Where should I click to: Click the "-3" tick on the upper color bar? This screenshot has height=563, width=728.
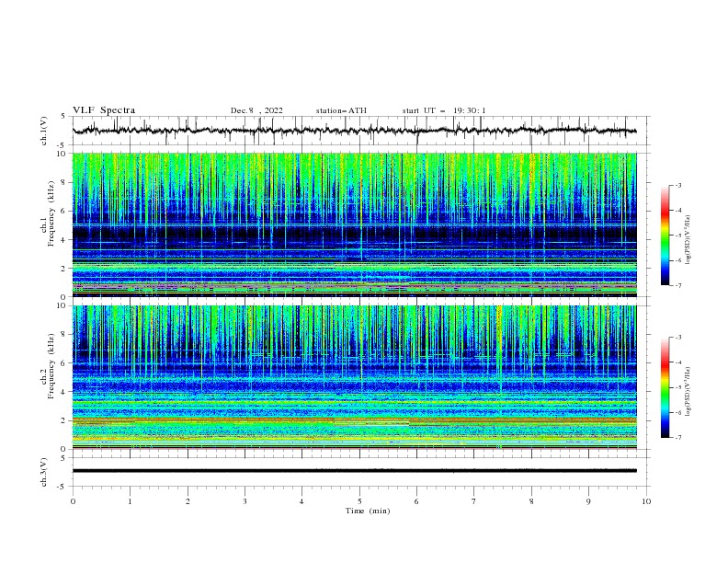[x=677, y=185]
